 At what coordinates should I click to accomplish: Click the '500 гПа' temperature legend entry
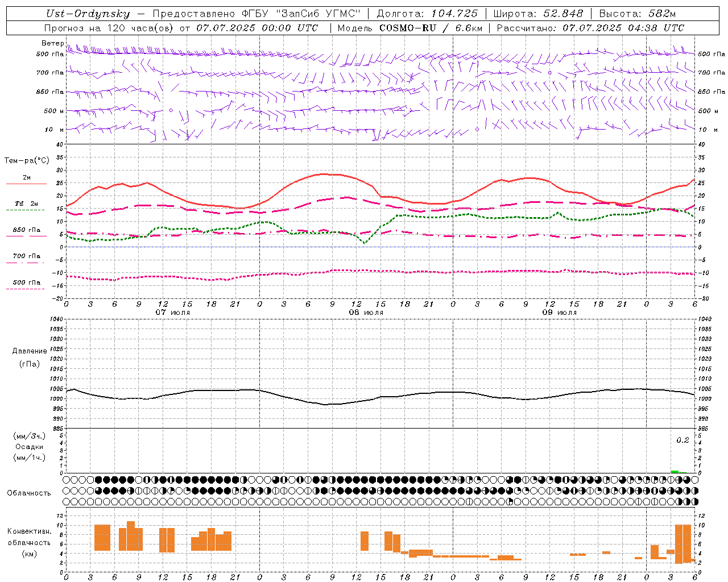click(x=27, y=282)
